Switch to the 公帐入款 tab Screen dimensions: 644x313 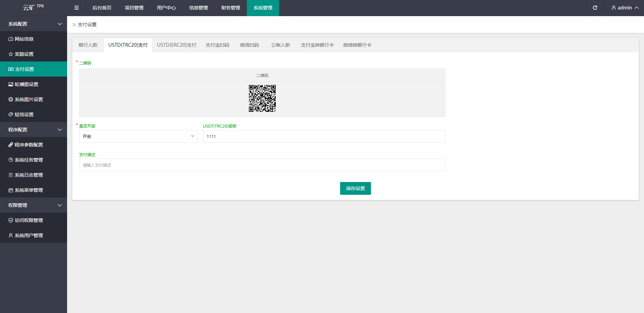(281, 45)
